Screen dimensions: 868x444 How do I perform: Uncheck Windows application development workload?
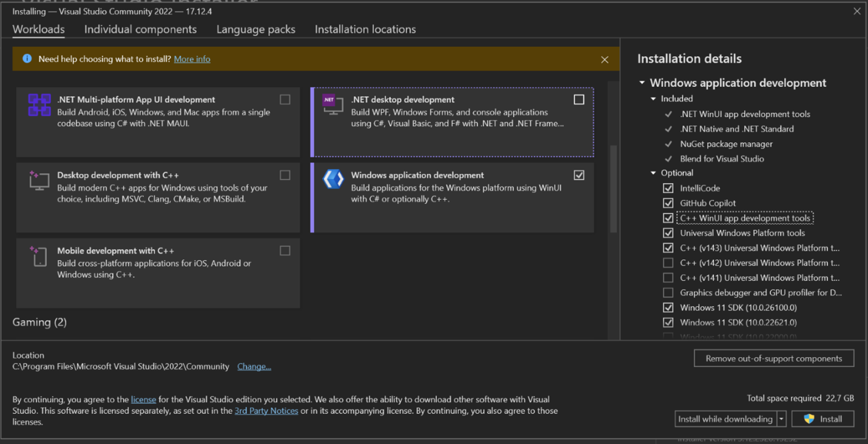pyautogui.click(x=579, y=175)
